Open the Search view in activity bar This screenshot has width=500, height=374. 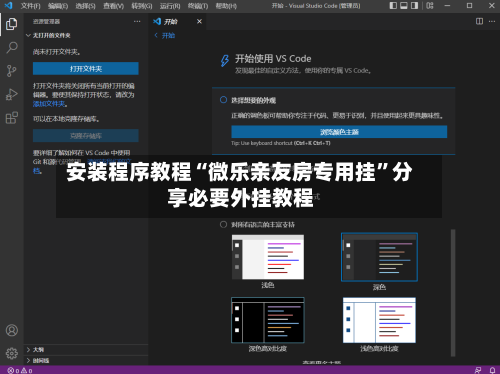[x=12, y=47]
